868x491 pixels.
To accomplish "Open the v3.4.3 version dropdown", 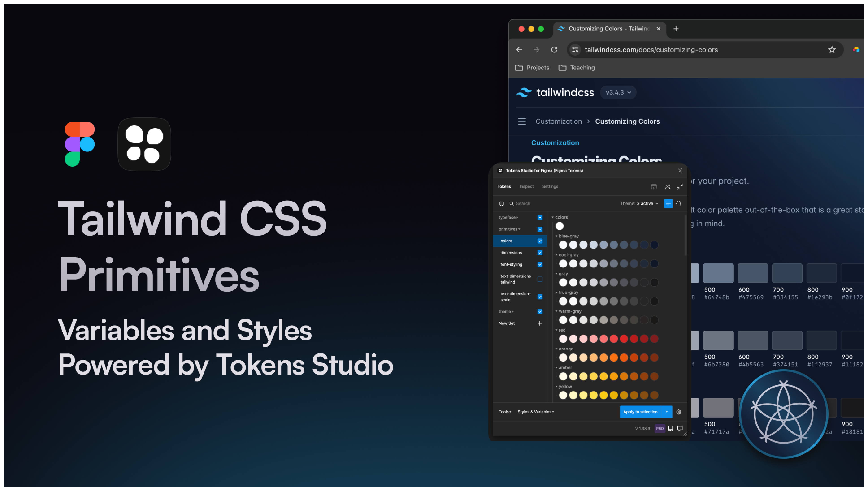I will coord(618,93).
